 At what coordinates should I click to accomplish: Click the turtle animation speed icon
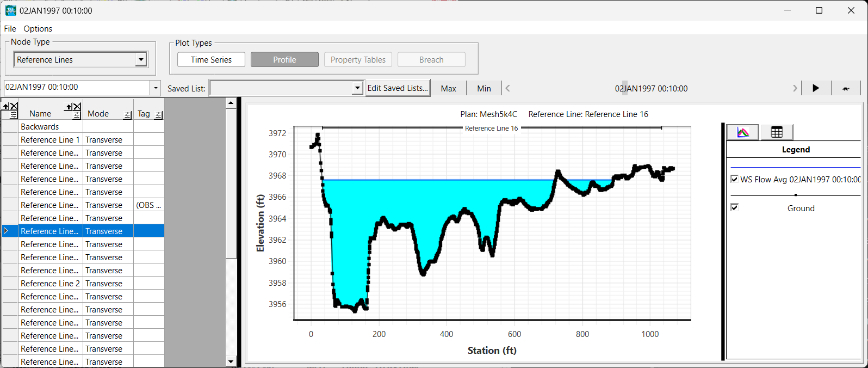846,89
